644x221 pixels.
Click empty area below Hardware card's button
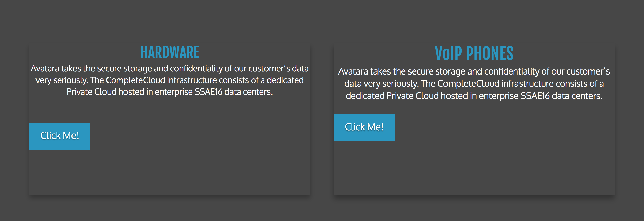(170, 172)
